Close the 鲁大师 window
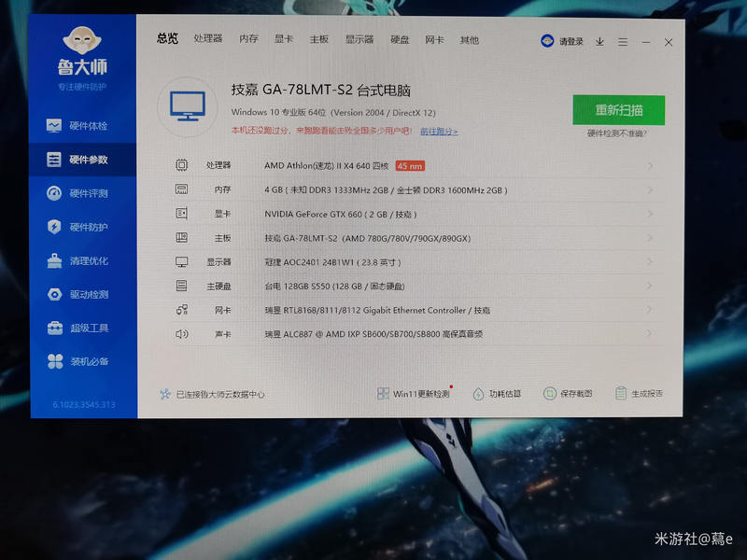Image resolution: width=747 pixels, height=560 pixels. (x=669, y=42)
